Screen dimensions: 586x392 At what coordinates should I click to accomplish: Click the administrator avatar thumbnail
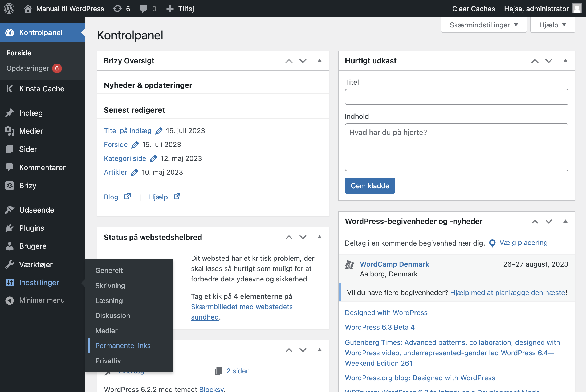[577, 9]
